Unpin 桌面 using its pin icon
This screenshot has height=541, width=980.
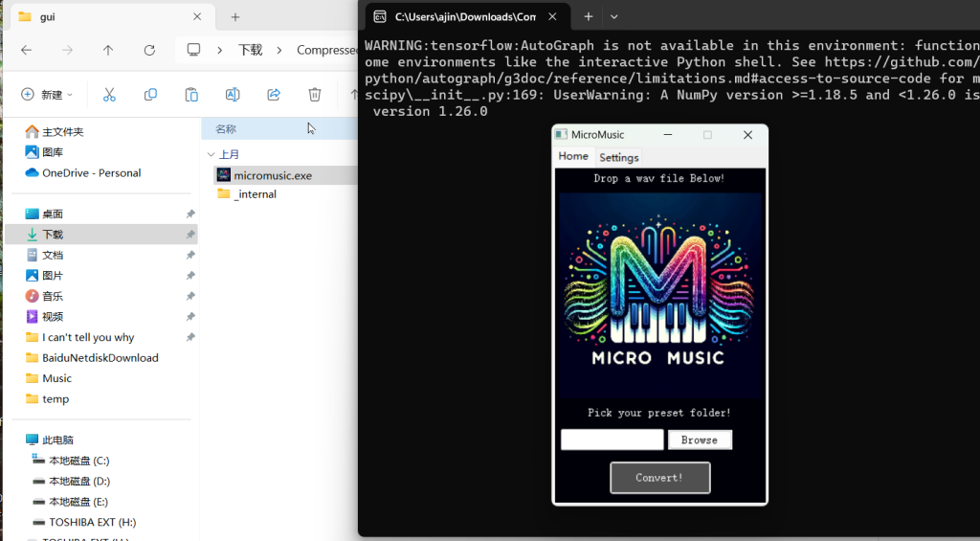click(190, 214)
